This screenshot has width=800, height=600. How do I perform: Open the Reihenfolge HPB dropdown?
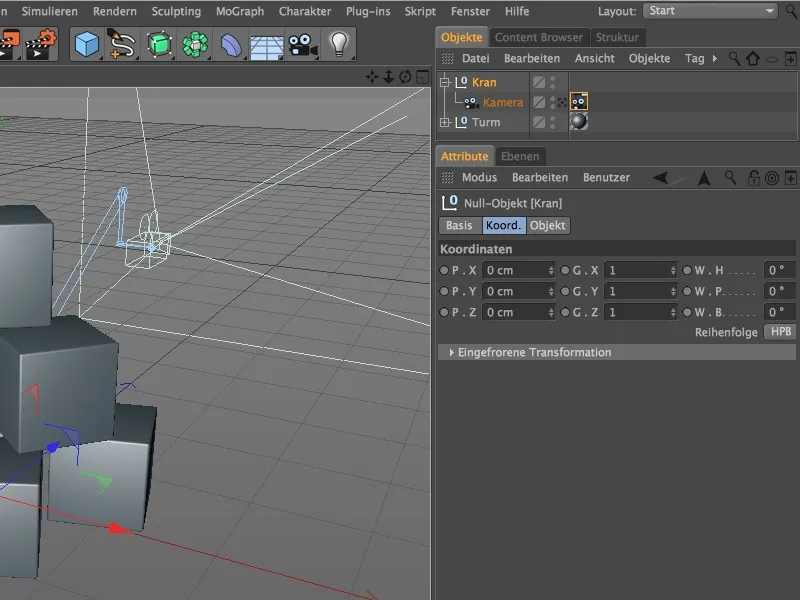780,332
